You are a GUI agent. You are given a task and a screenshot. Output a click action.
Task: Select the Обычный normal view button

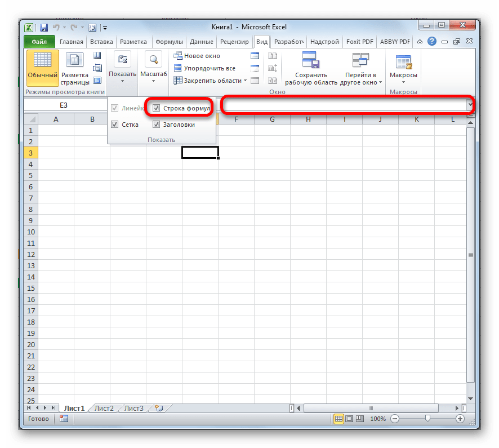click(43, 68)
